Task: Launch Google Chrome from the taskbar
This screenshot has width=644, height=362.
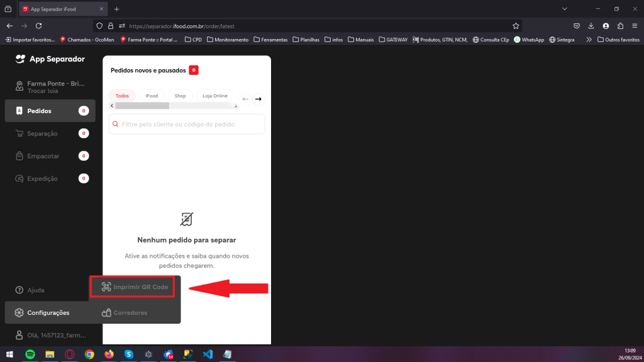Action: (89, 354)
